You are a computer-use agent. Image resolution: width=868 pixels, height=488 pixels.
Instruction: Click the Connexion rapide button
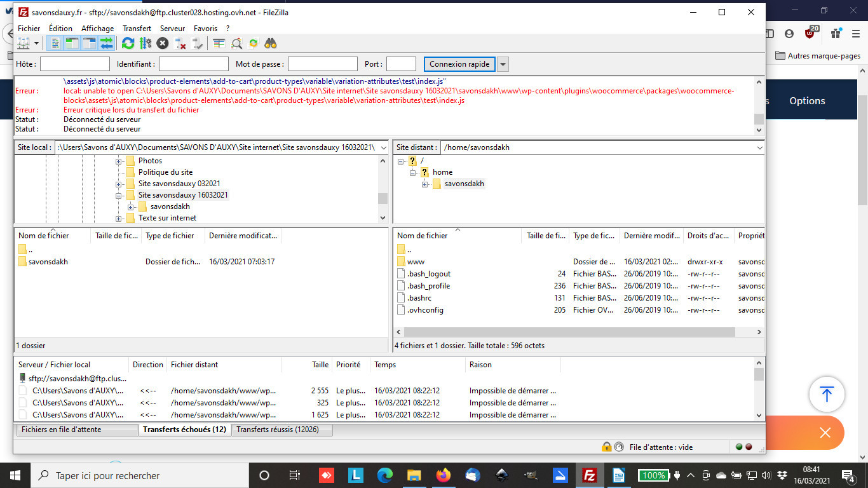click(459, 64)
